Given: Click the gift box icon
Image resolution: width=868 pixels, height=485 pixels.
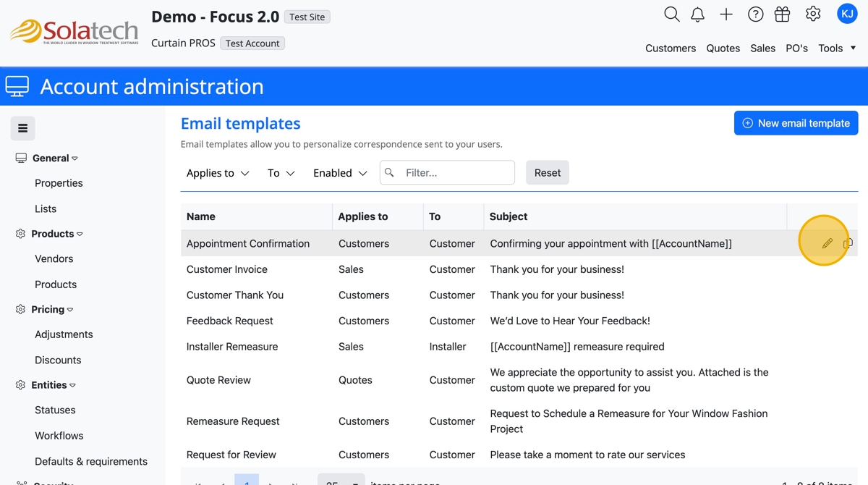Looking at the screenshot, I should (x=782, y=14).
